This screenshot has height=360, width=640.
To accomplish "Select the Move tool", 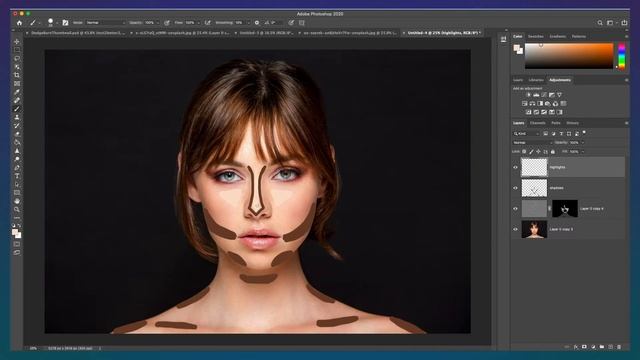I will [17, 42].
